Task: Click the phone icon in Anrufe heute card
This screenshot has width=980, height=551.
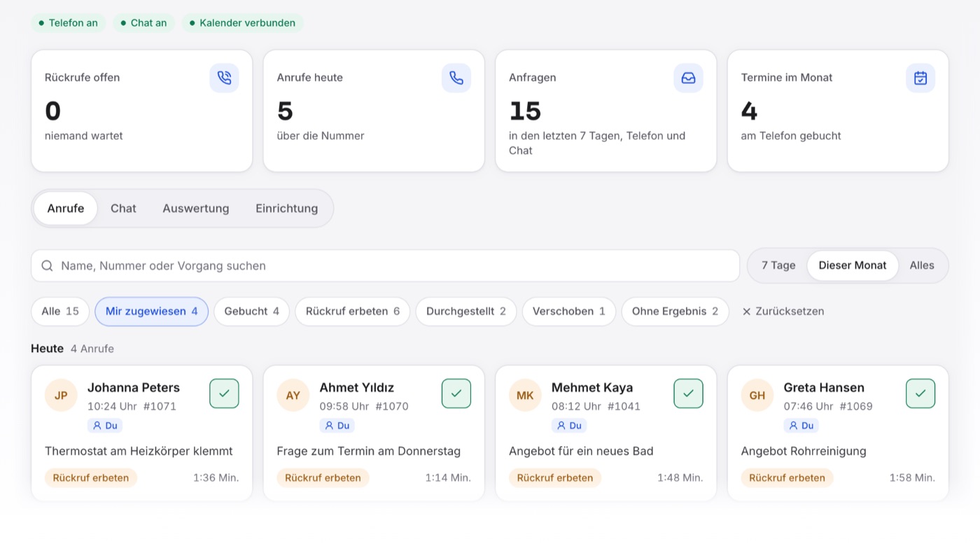Action: tap(456, 78)
